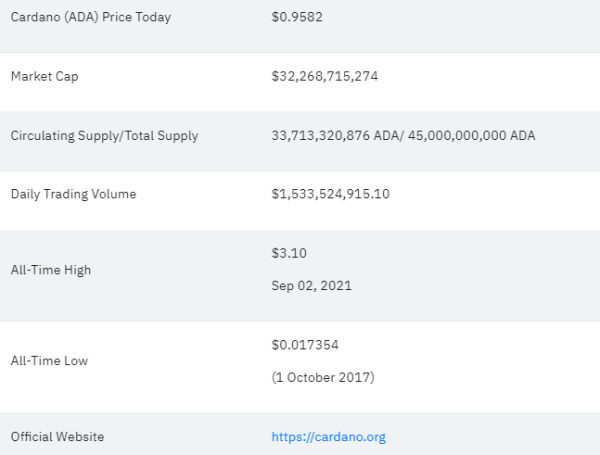Click the word ADA after circulating supply number
600x455 pixels.
[x=386, y=135]
